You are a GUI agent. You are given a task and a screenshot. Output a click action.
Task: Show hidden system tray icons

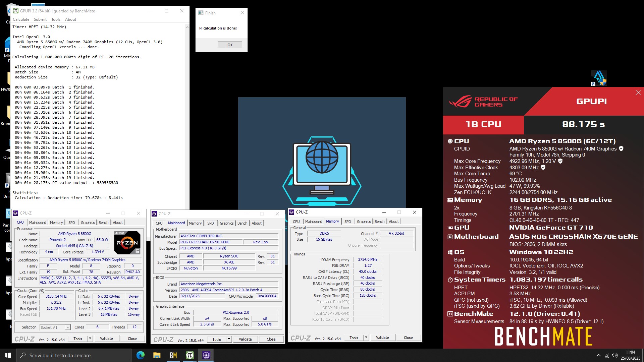point(599,355)
